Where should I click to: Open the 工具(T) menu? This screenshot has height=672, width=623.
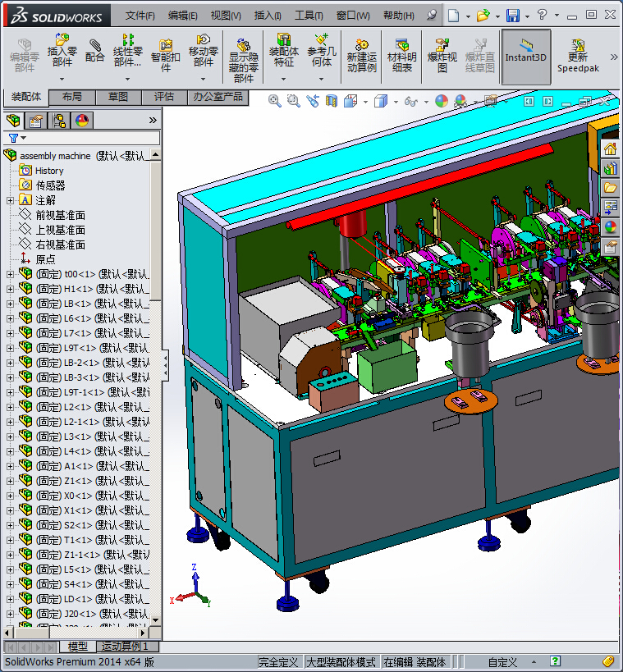[x=309, y=16]
